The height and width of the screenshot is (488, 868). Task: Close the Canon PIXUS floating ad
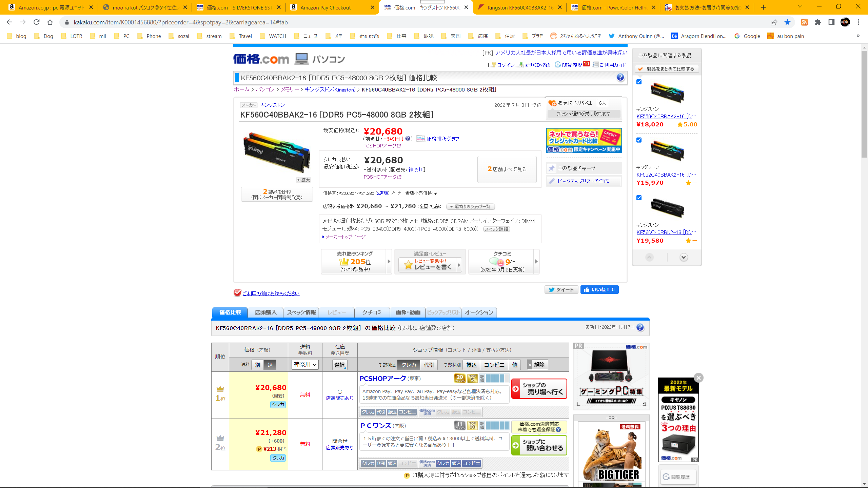click(x=698, y=378)
